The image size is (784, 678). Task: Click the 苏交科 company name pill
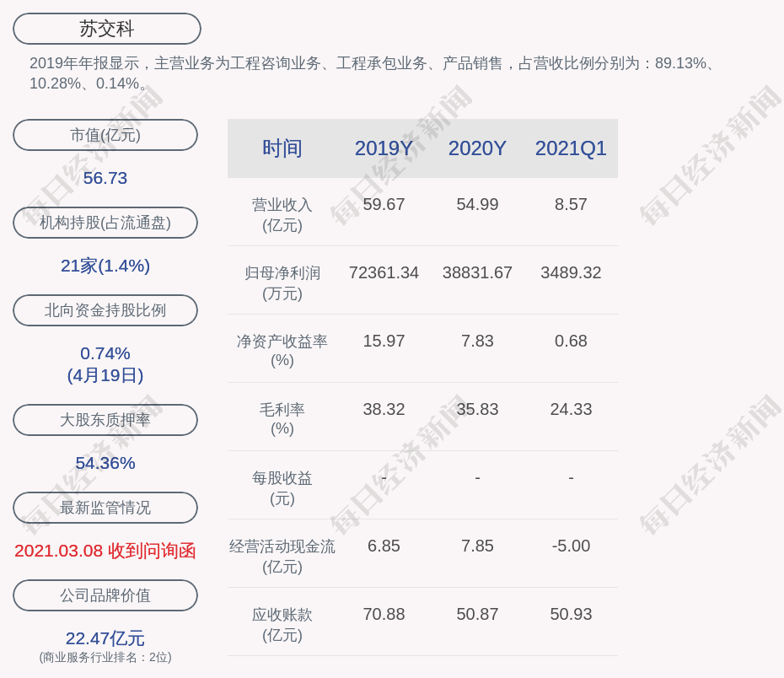pyautogui.click(x=106, y=29)
